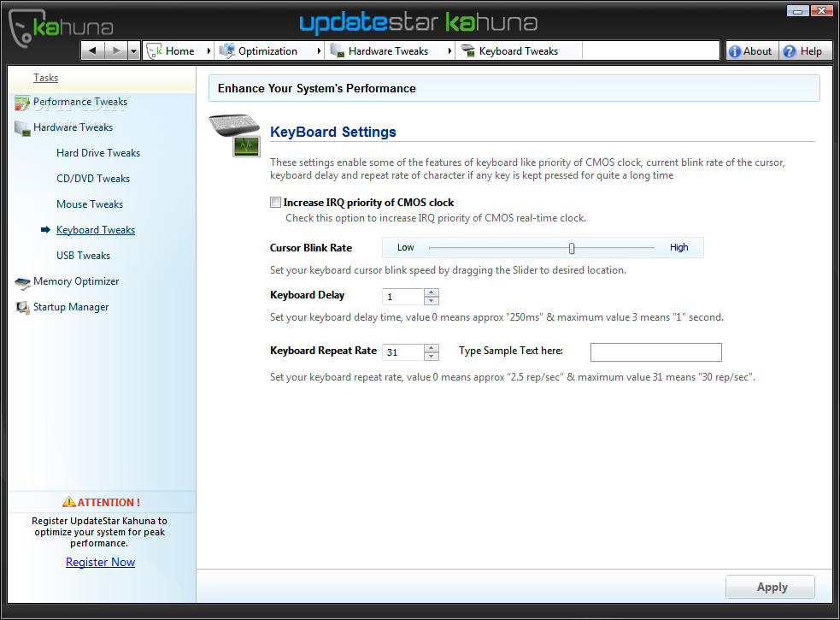The width and height of the screenshot is (840, 620).
Task: Open Startup Manager
Action: coord(71,307)
